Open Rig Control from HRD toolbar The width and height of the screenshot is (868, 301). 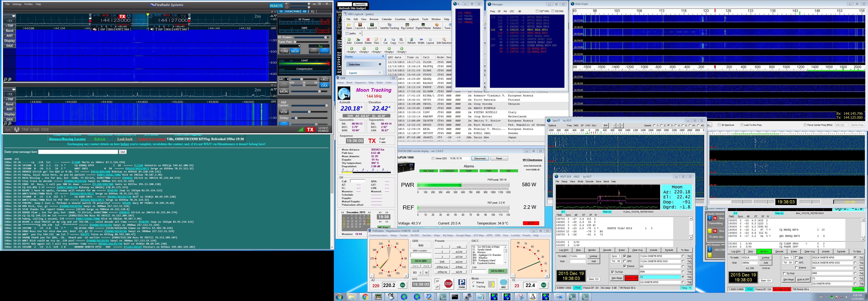[x=407, y=26]
